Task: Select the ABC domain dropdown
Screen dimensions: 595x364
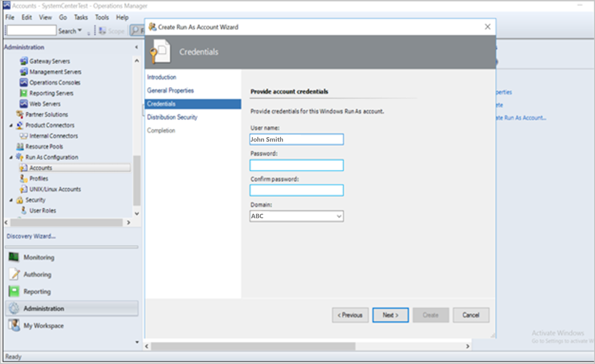Action: (x=296, y=216)
